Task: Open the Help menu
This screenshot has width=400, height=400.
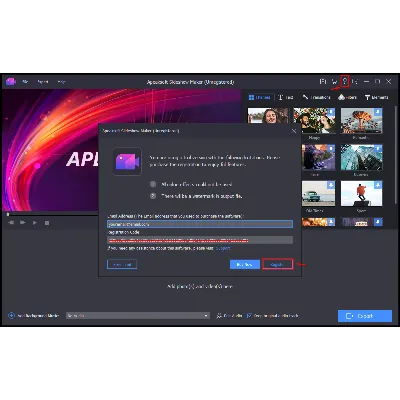Action: pos(61,82)
